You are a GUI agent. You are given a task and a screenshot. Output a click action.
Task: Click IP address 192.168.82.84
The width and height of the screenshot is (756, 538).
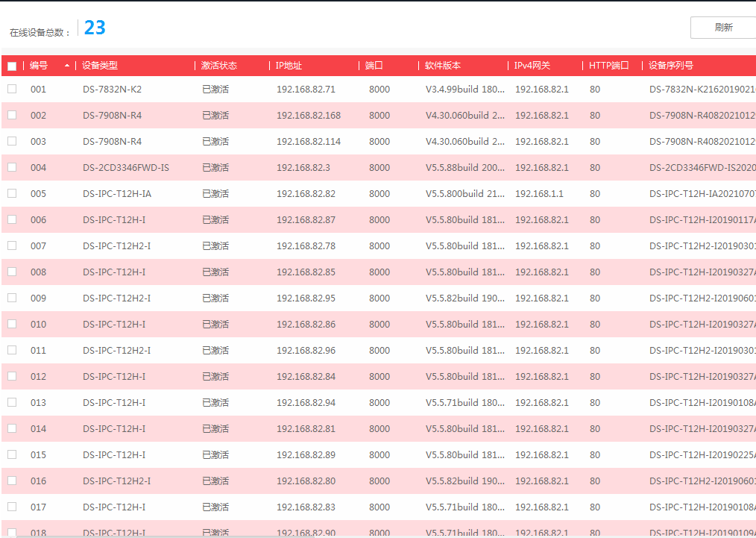coord(306,376)
